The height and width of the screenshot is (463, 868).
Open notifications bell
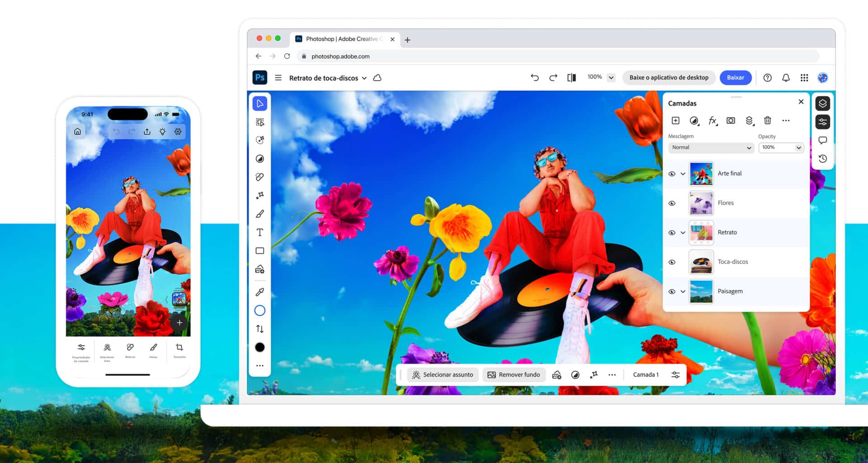click(786, 78)
